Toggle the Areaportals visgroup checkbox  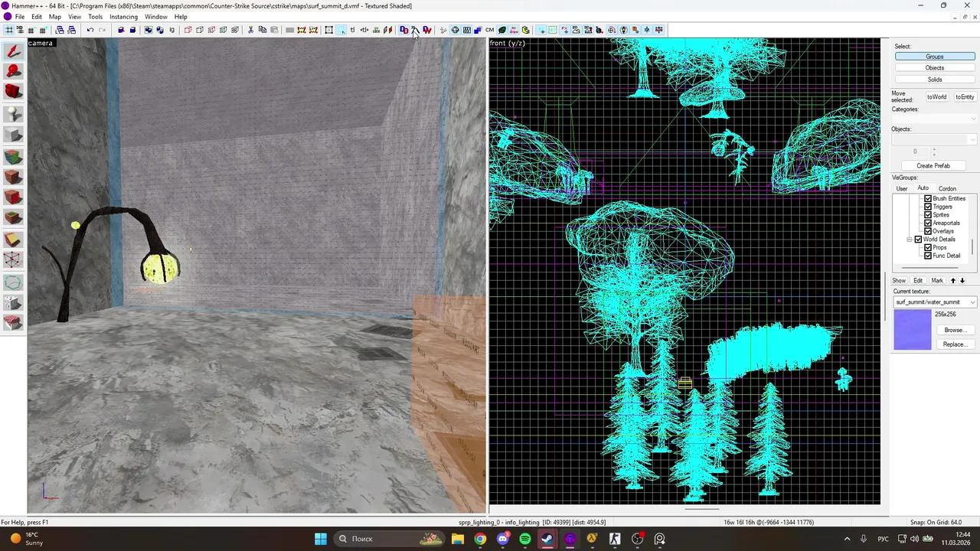928,223
